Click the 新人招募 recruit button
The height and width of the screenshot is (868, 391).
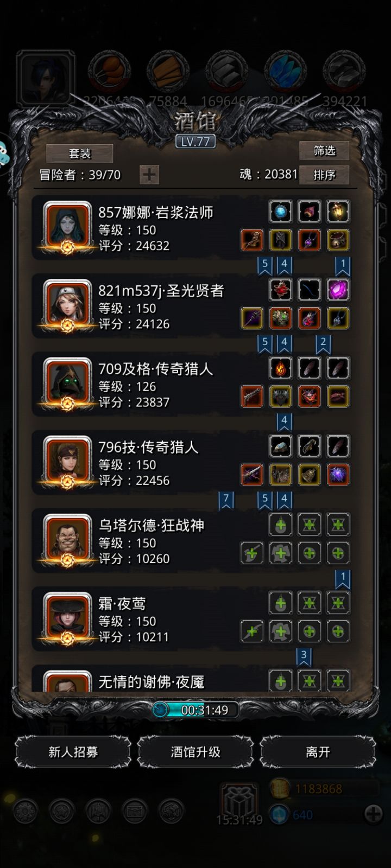(x=73, y=752)
